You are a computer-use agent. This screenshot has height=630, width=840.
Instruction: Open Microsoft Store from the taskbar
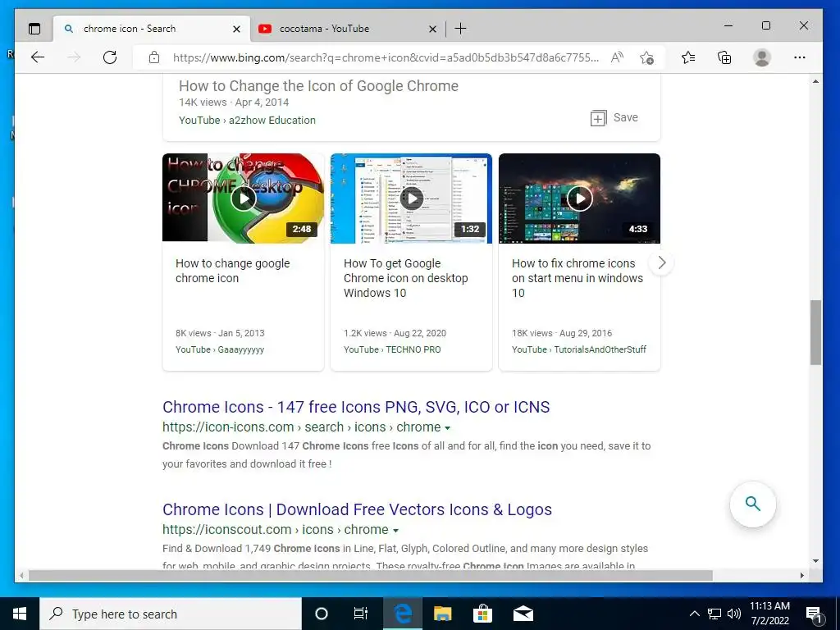point(482,614)
